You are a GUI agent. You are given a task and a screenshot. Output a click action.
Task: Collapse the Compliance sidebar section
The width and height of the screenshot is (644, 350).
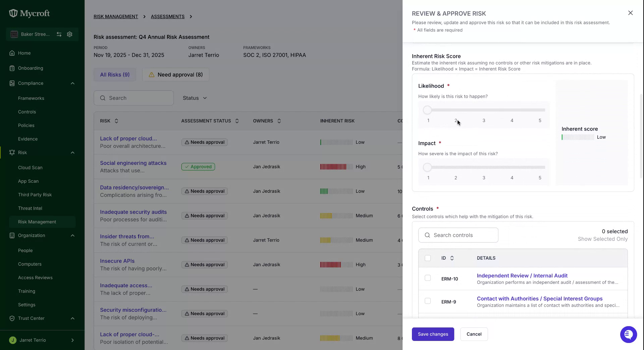coord(72,83)
